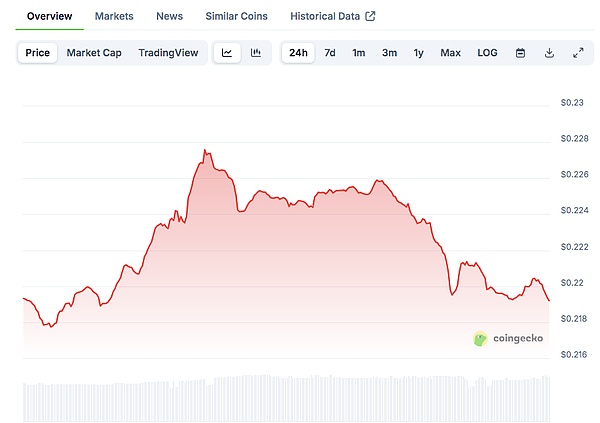Image resolution: width=600 pixels, height=423 pixels.
Task: Choose the Max time range
Action: (450, 52)
